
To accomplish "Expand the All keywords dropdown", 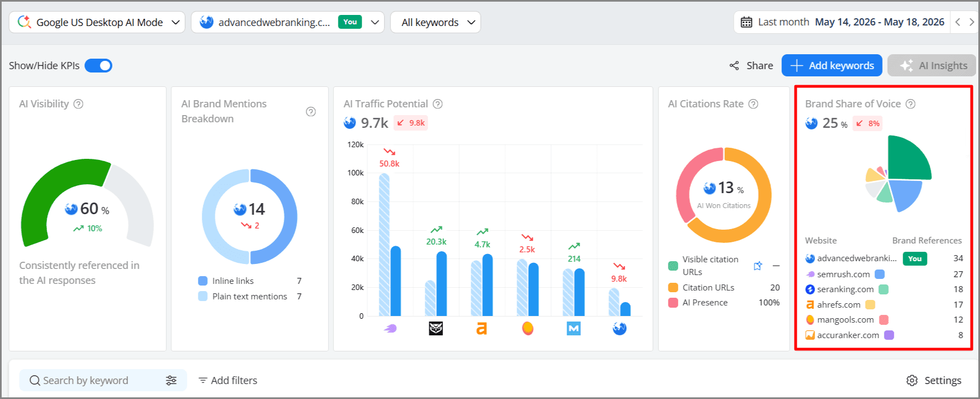I will pyautogui.click(x=435, y=22).
